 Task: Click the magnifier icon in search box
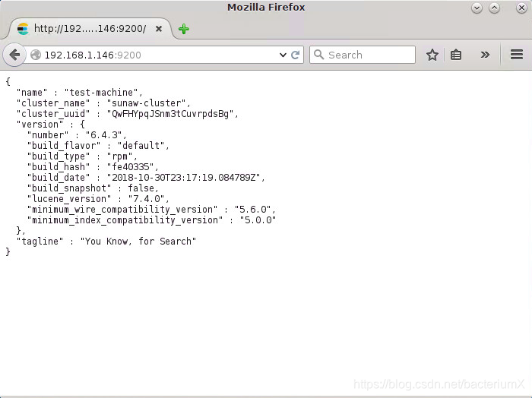click(318, 55)
